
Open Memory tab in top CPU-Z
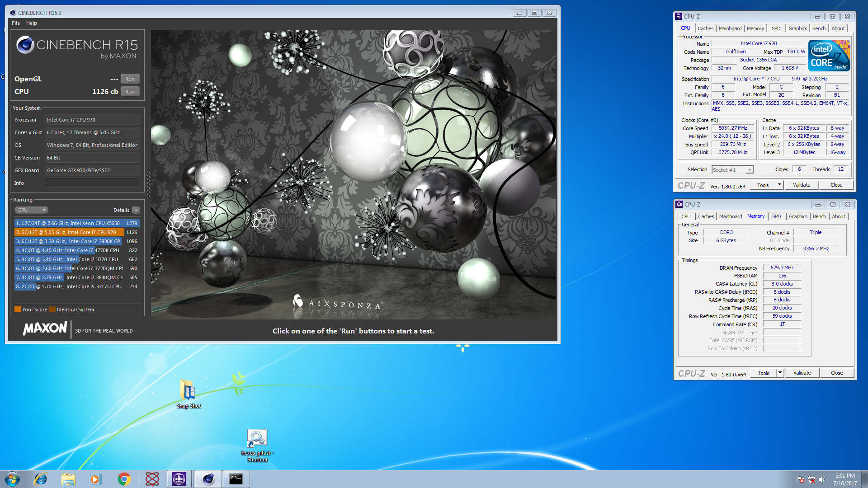tap(755, 28)
